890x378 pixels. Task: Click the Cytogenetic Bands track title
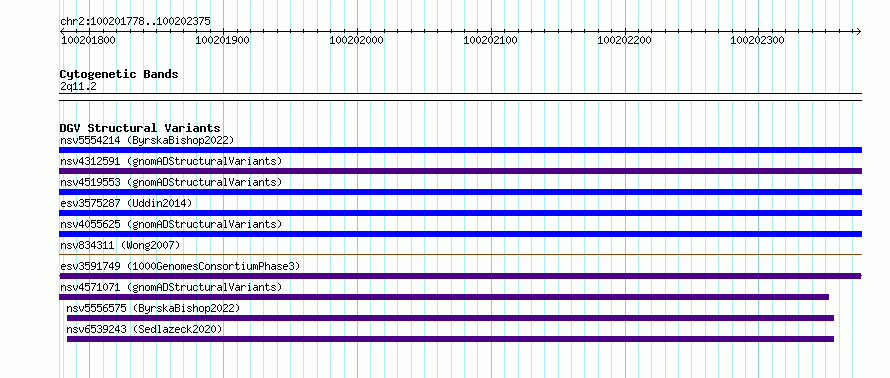tap(119, 74)
